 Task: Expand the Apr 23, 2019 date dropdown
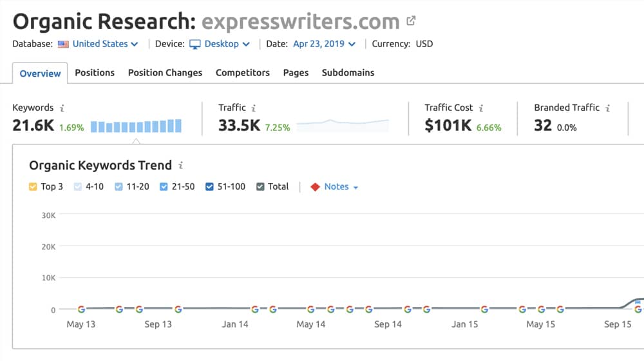[x=323, y=44]
